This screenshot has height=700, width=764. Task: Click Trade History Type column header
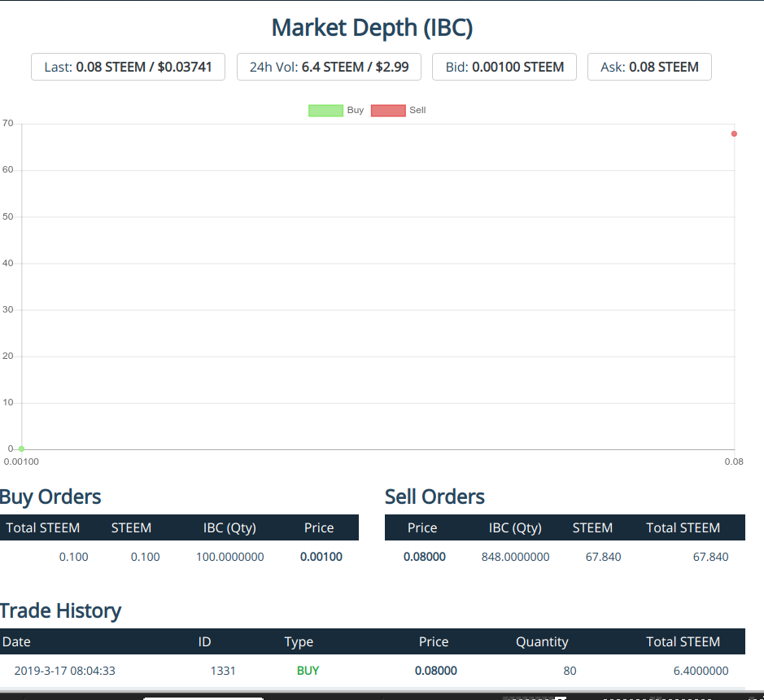point(299,642)
